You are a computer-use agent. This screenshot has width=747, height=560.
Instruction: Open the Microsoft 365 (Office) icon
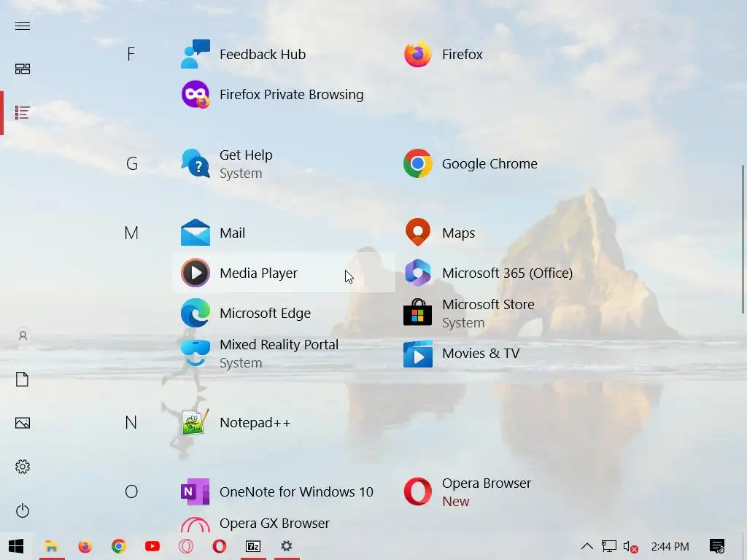tap(418, 273)
